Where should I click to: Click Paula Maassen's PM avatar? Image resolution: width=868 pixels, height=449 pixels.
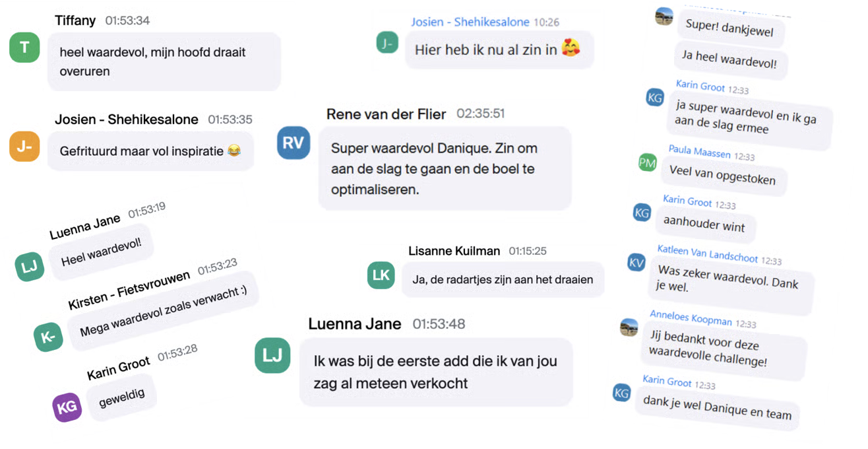(648, 162)
